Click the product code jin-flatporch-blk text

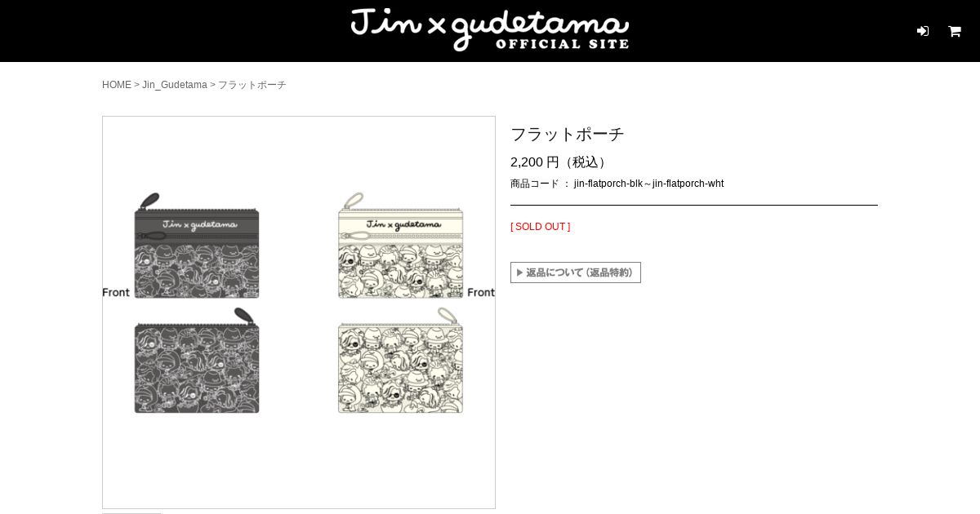point(608,184)
